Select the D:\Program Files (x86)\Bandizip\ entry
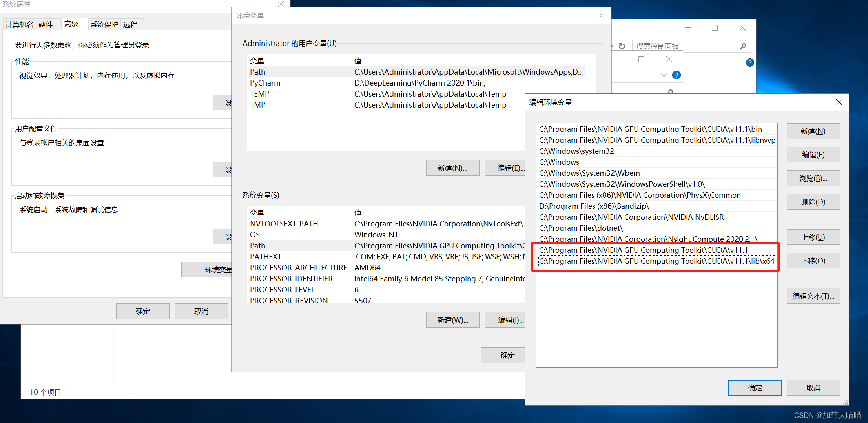868x423 pixels. (x=656, y=206)
